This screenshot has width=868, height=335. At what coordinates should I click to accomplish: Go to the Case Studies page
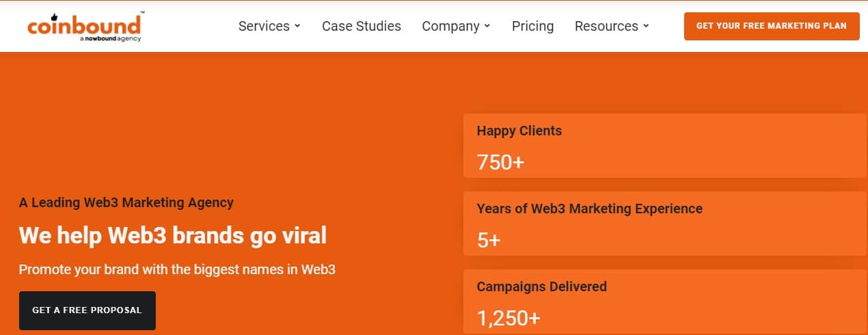pos(362,26)
